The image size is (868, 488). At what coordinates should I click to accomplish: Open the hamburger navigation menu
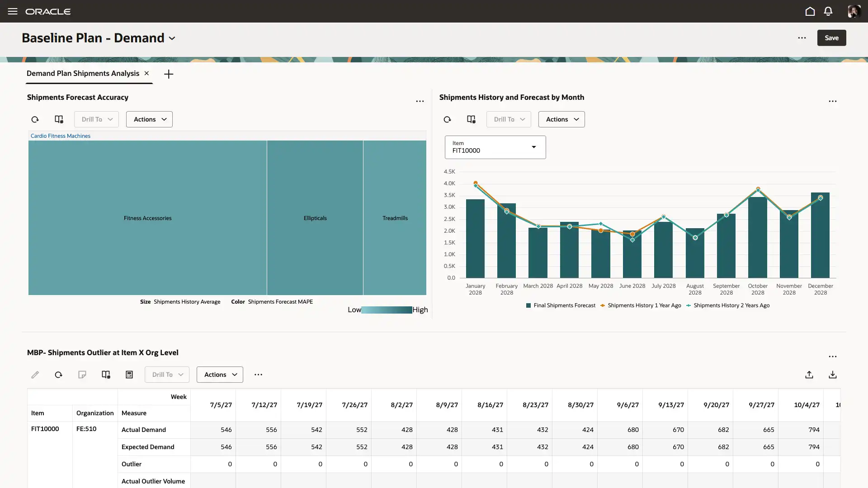(x=13, y=11)
